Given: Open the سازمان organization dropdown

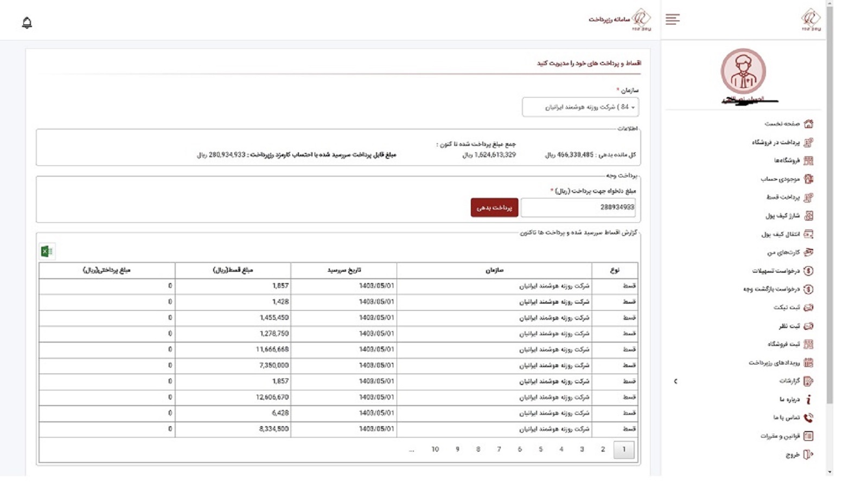Looking at the screenshot, I should [581, 107].
